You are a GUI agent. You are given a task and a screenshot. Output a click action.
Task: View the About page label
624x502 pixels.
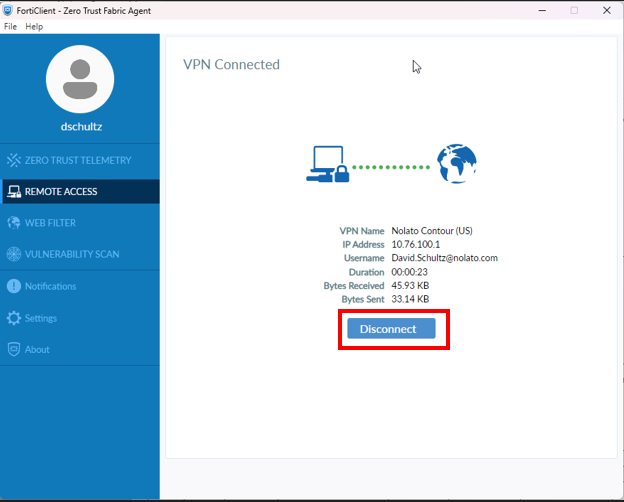coord(37,350)
